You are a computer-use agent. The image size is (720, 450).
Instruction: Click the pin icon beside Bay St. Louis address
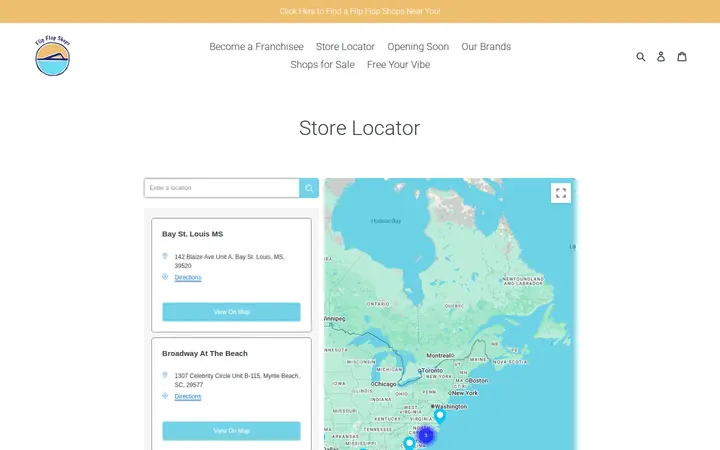point(165,256)
